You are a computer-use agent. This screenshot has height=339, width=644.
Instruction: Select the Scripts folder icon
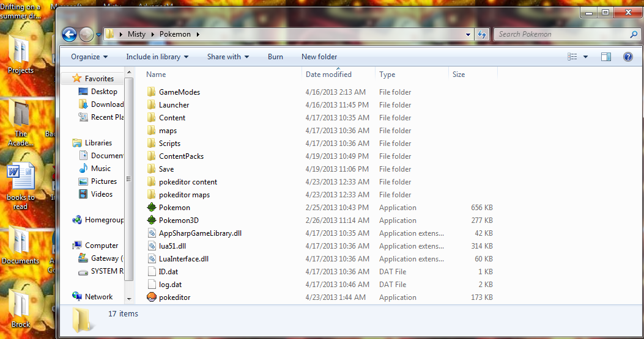pyautogui.click(x=152, y=143)
